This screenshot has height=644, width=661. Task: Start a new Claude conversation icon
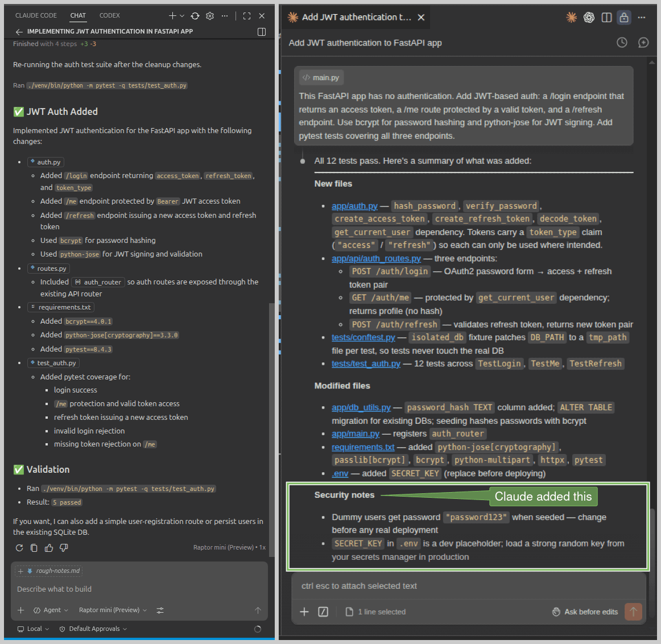643,43
